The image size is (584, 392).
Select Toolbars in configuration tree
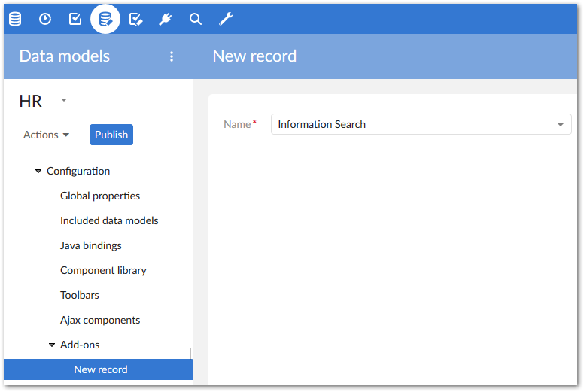click(79, 295)
